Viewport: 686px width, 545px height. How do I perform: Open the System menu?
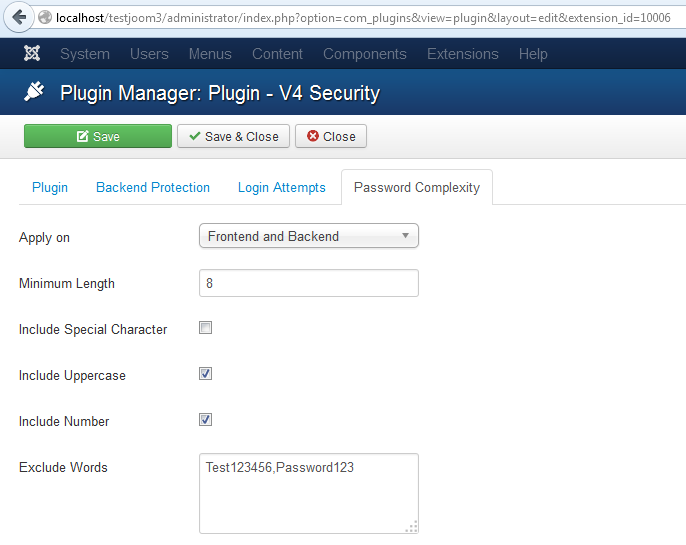tap(84, 54)
